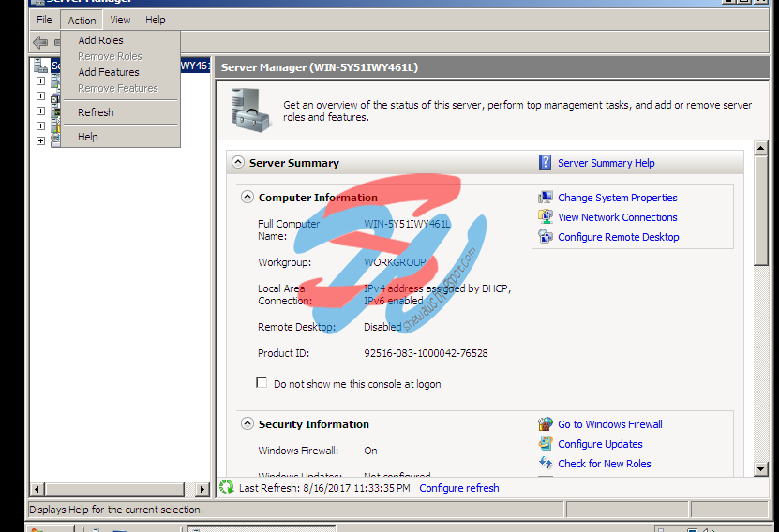This screenshot has width=779, height=532.
Task: Click the Remote Desktop Disabled value
Action: pos(382,327)
